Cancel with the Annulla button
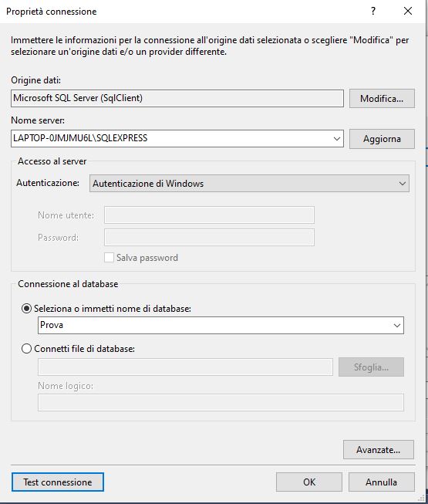 pyautogui.click(x=382, y=482)
